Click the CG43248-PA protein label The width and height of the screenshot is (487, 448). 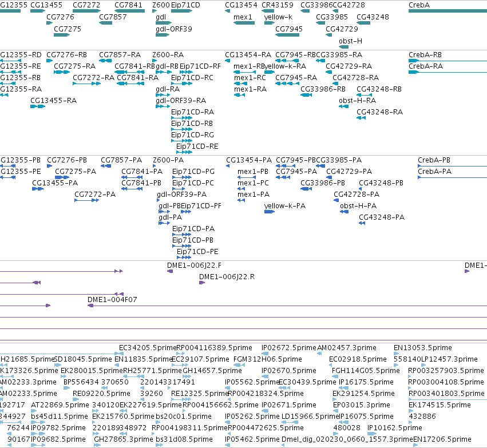pos(382,217)
